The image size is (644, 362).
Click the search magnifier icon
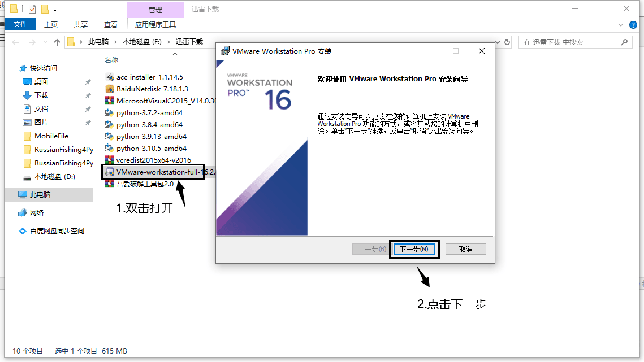tap(624, 42)
